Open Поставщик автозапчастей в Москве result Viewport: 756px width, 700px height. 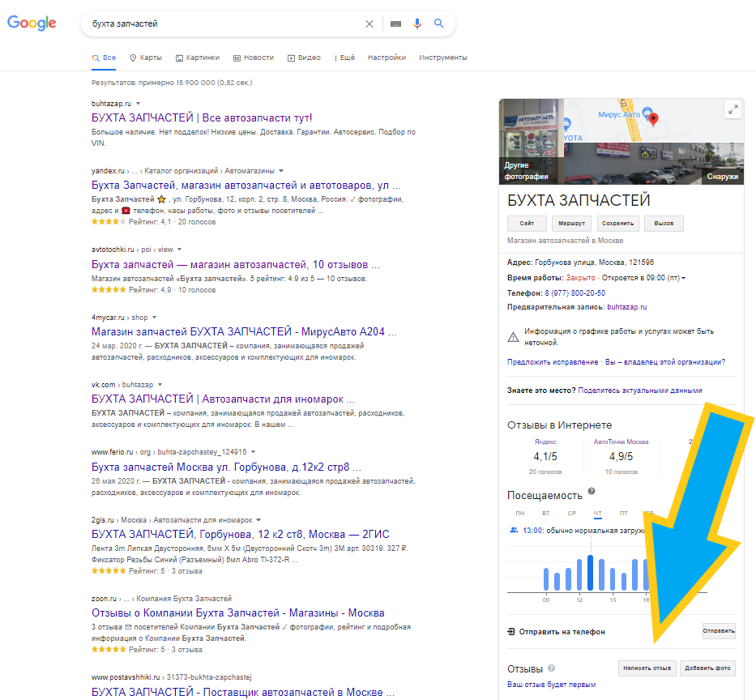click(x=243, y=692)
